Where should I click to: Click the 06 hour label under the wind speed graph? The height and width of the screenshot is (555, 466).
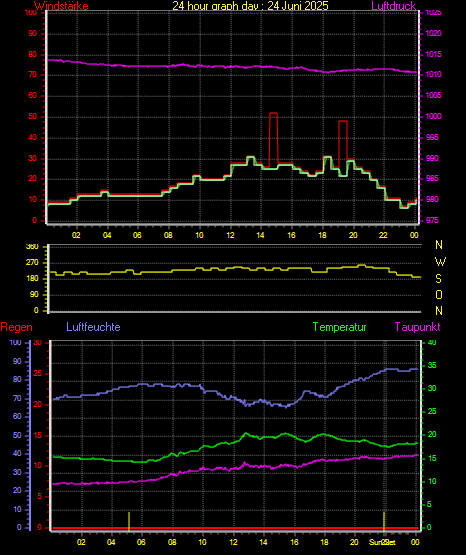(137, 235)
